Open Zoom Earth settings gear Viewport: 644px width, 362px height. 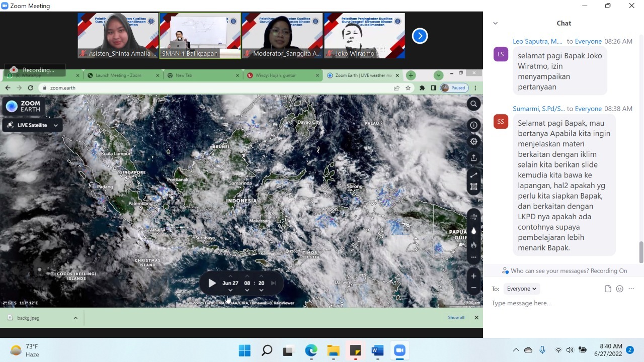coord(473,142)
